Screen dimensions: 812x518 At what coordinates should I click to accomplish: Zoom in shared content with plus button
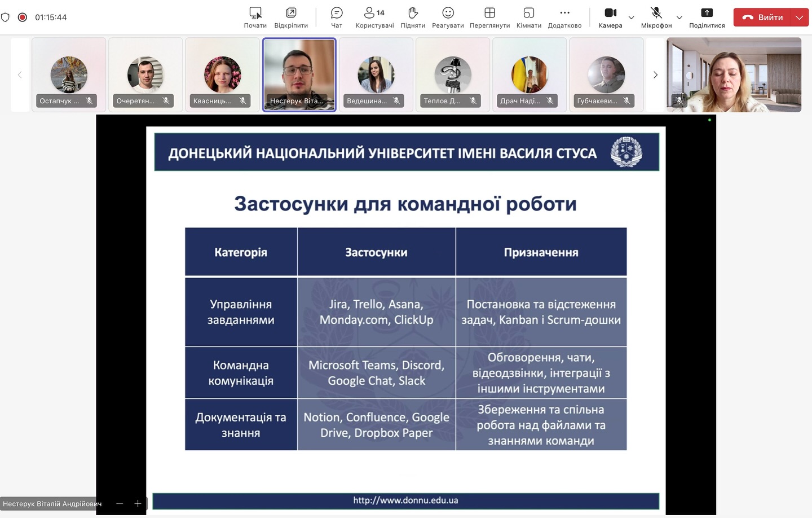[x=138, y=503]
